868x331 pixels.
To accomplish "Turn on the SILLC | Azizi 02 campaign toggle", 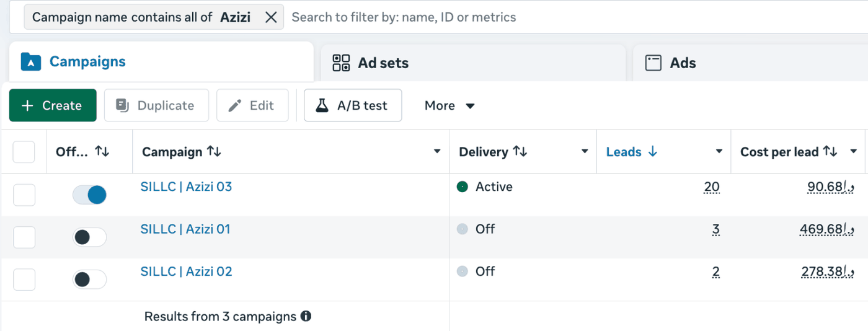I will 90,280.
